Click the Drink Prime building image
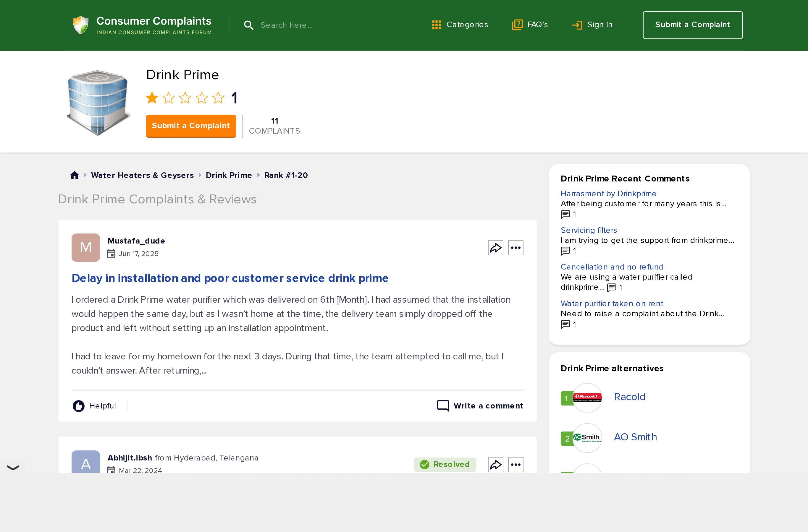This screenshot has width=808, height=532. 98,103
